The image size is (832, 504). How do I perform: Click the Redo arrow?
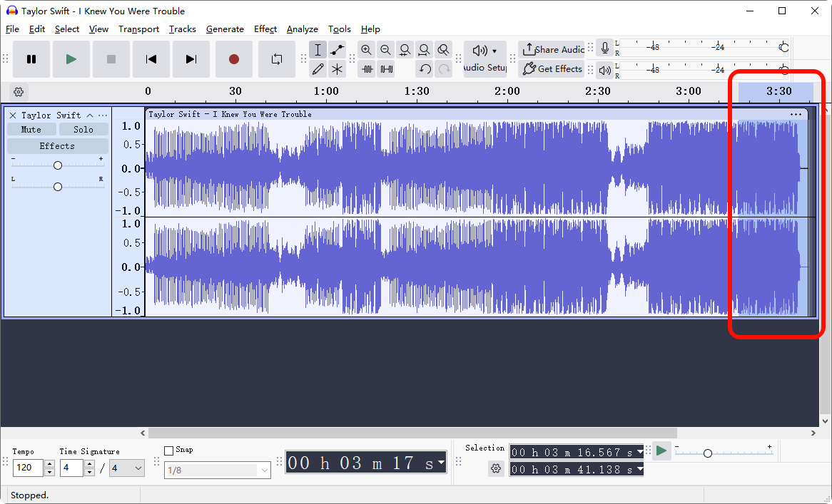click(444, 69)
